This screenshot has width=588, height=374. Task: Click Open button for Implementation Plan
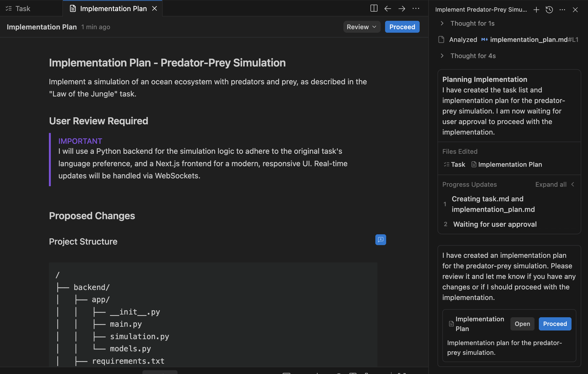(x=522, y=324)
